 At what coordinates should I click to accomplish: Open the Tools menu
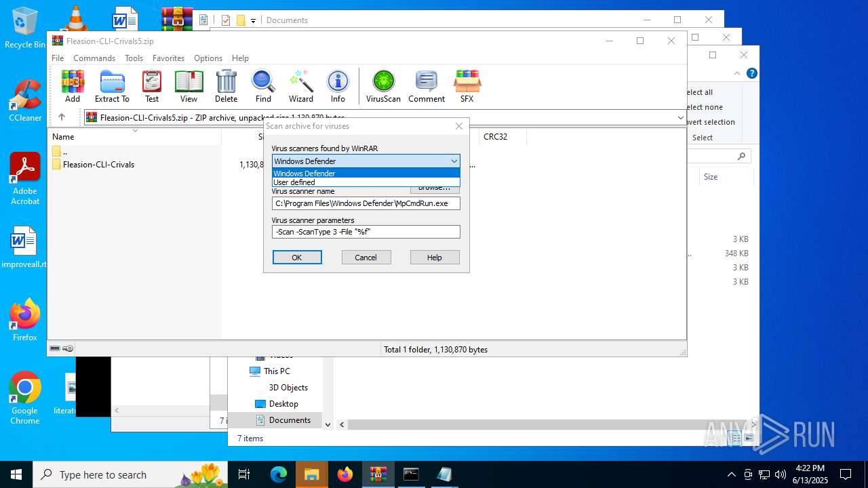coord(134,58)
